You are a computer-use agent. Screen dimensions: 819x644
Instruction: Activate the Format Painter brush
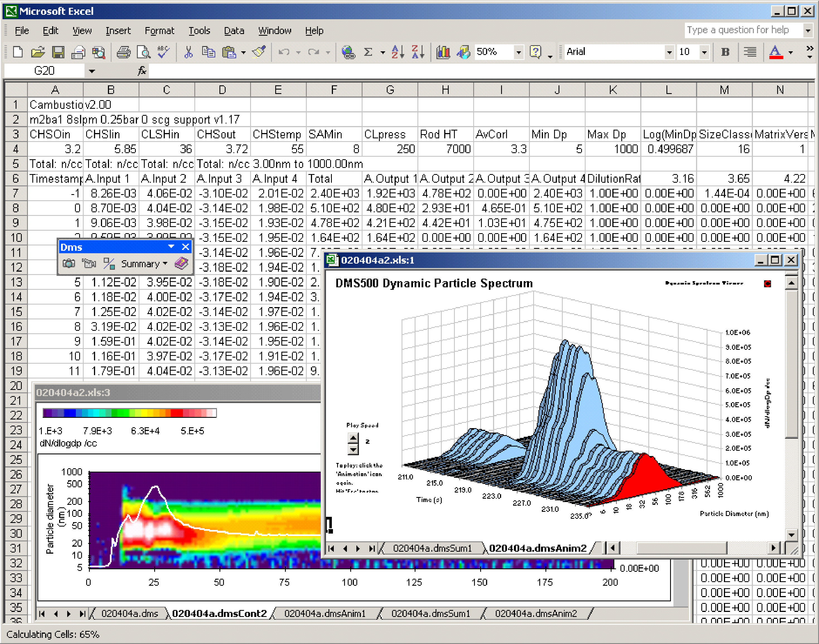click(x=259, y=52)
